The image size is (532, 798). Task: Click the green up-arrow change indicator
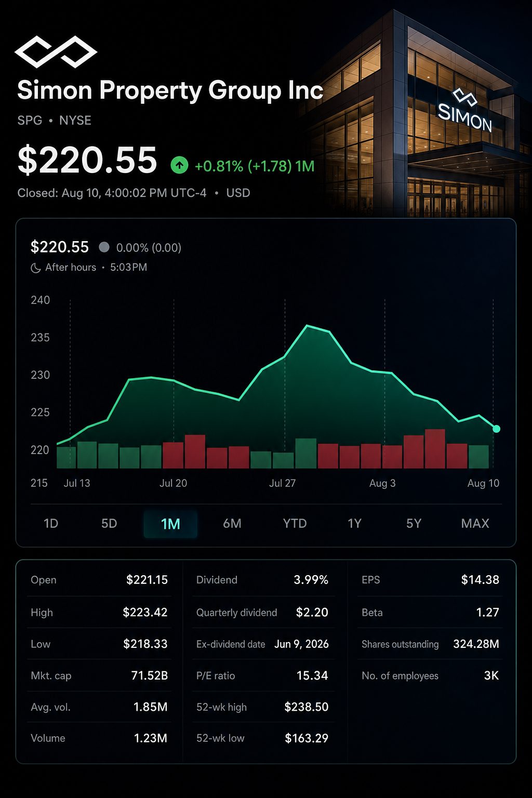pyautogui.click(x=179, y=166)
